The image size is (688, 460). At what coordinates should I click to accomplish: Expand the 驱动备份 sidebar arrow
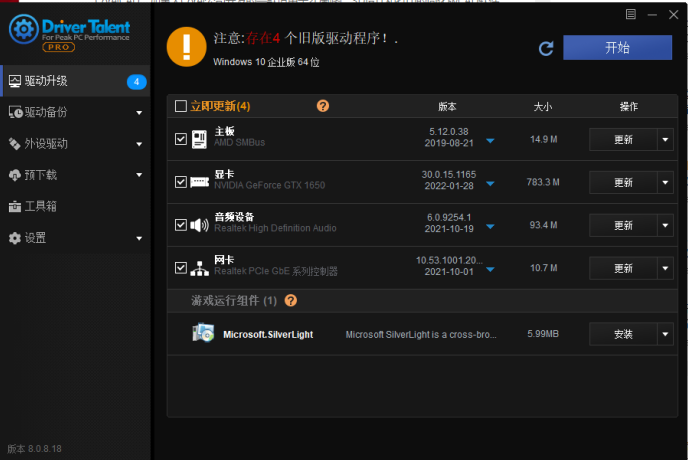coord(139,113)
